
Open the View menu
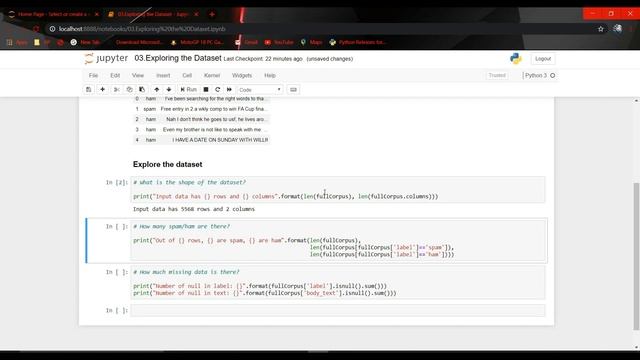tap(138, 76)
